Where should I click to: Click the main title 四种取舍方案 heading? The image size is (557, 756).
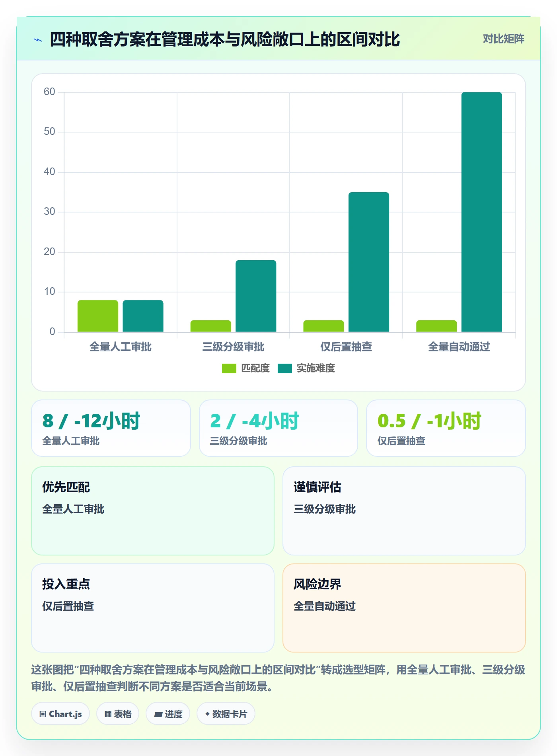(x=225, y=39)
